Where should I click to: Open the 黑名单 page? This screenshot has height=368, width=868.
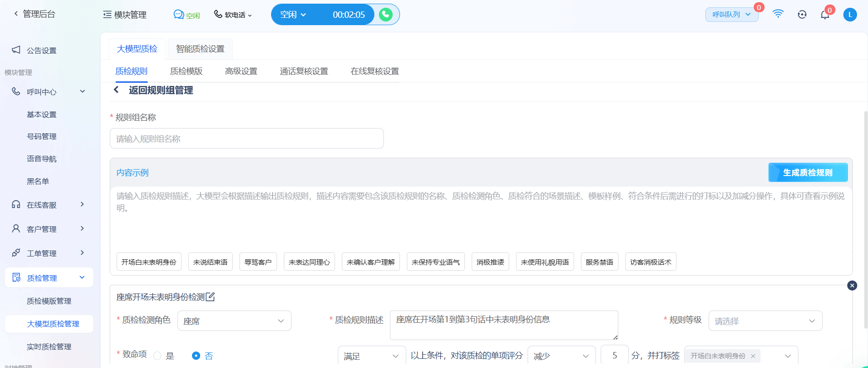coord(38,181)
